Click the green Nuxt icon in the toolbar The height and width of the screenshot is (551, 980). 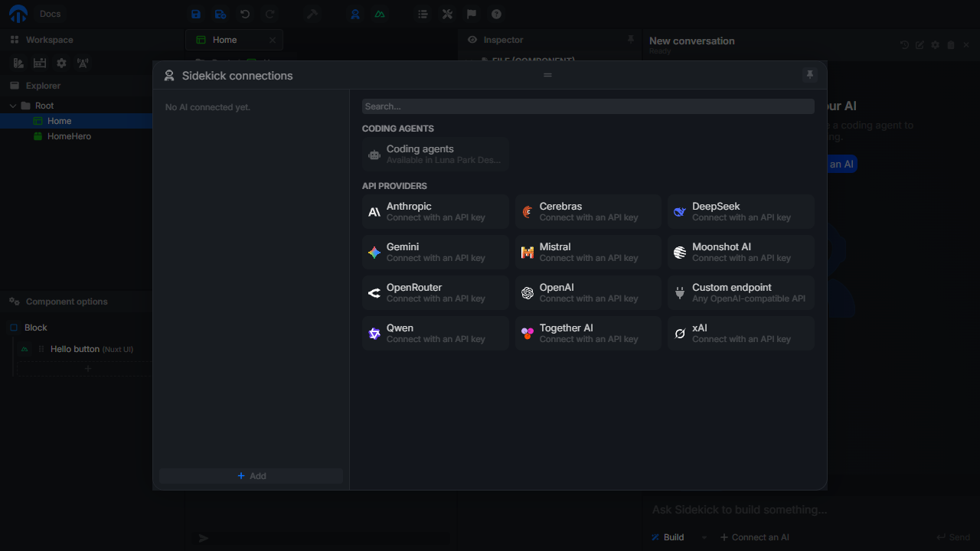click(380, 14)
